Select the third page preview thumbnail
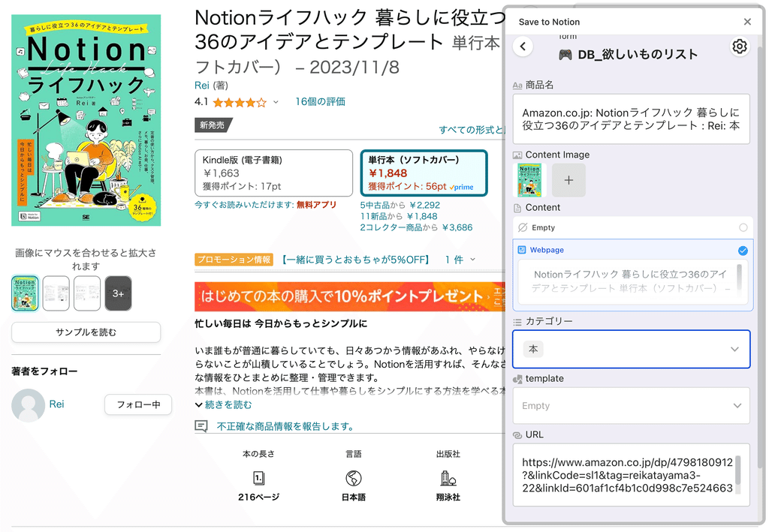This screenshot has width=769, height=532. (x=87, y=293)
